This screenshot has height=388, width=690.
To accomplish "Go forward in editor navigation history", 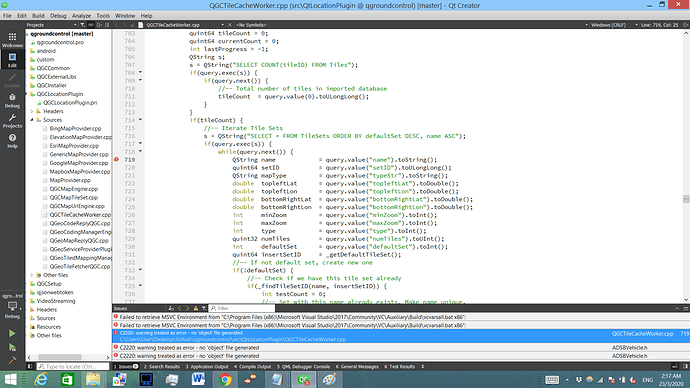I will (x=124, y=25).
